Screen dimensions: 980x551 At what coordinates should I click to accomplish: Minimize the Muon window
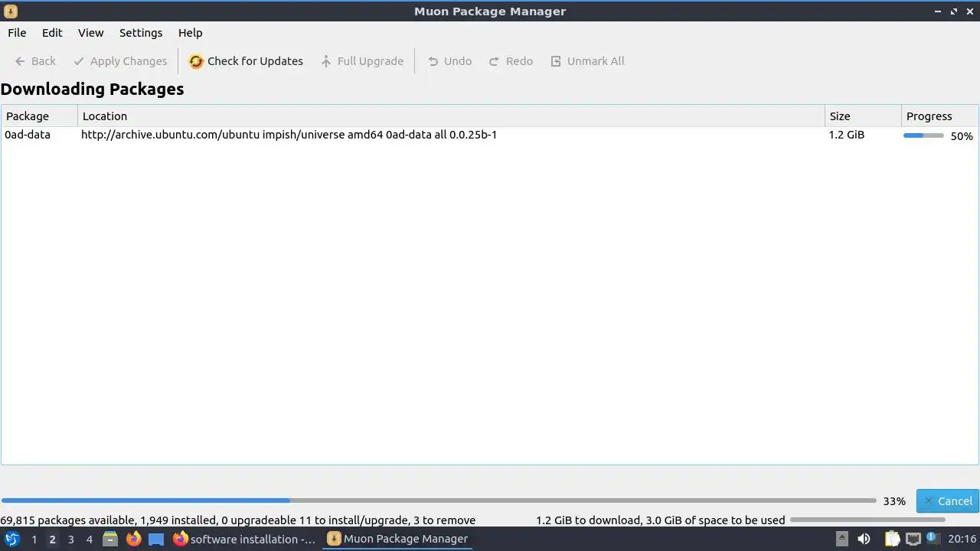pos(938,11)
